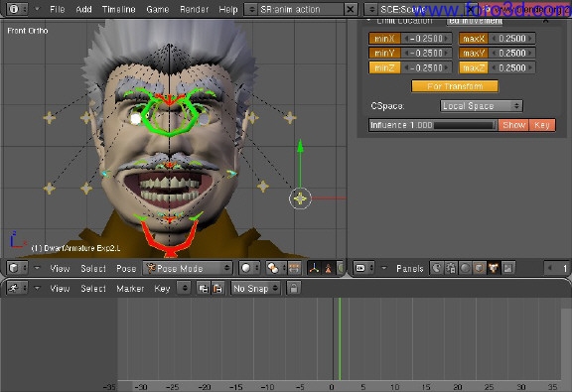
Task: Paste pose from buffer icon in Action header
Action: point(217,288)
